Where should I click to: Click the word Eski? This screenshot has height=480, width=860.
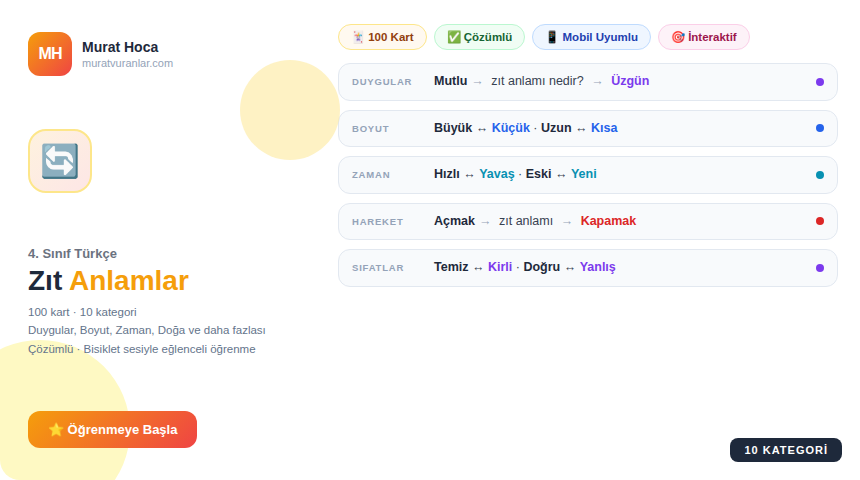coord(538,174)
